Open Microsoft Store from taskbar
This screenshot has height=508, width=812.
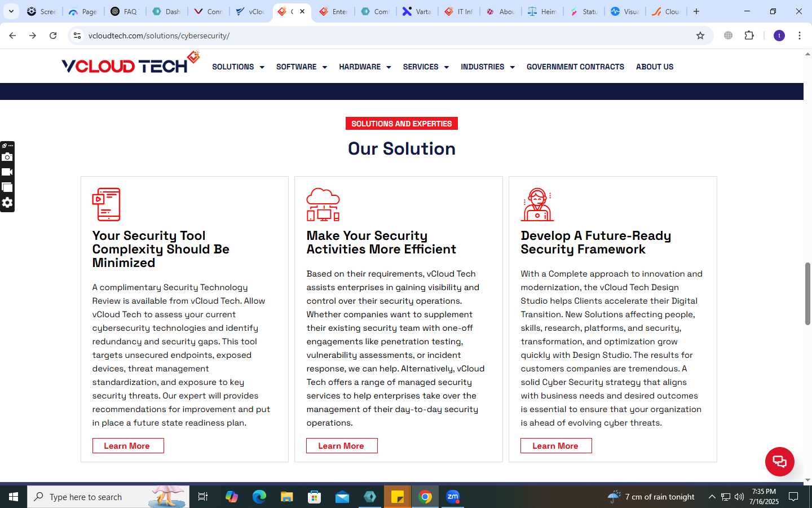pyautogui.click(x=315, y=497)
